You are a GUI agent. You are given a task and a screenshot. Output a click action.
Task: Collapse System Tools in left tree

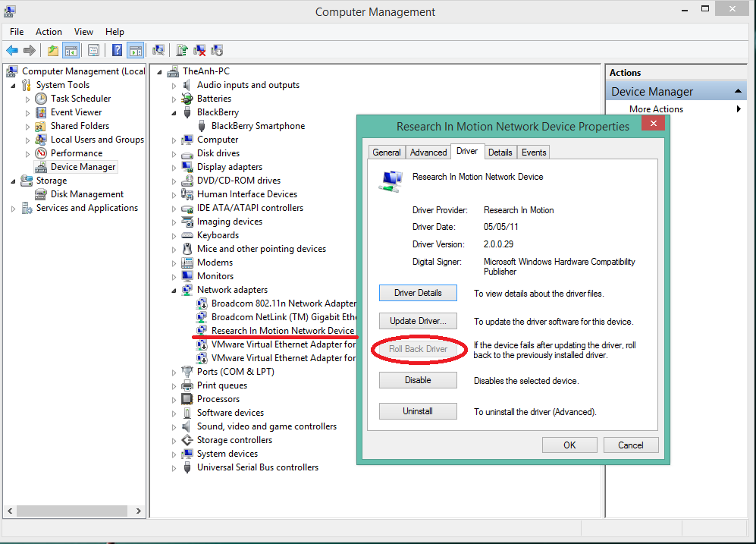[x=13, y=86]
